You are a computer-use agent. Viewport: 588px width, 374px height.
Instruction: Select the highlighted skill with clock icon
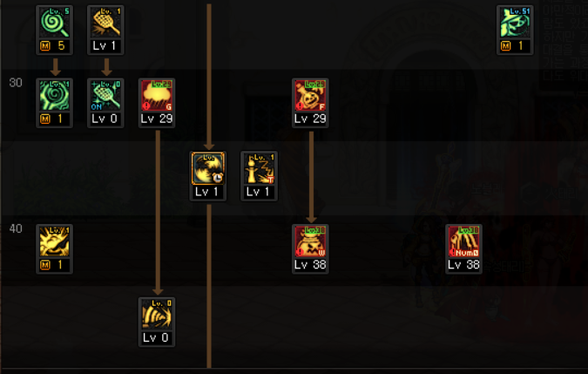click(x=208, y=168)
